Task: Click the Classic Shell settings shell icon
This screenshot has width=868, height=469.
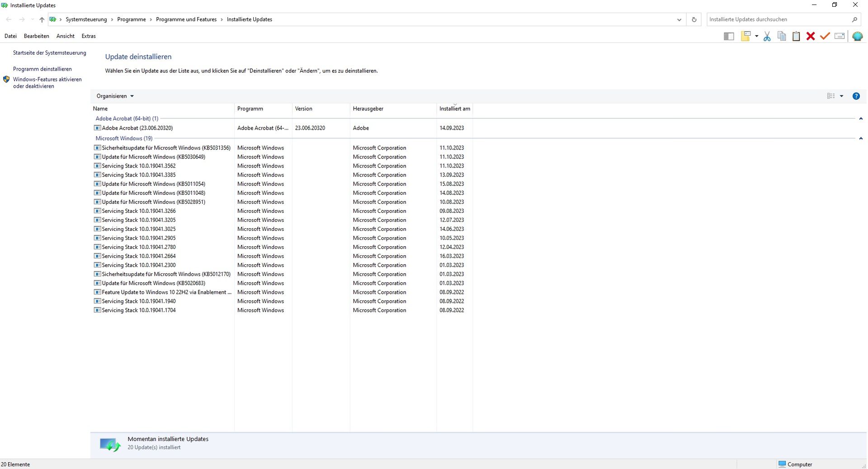Action: click(x=857, y=37)
